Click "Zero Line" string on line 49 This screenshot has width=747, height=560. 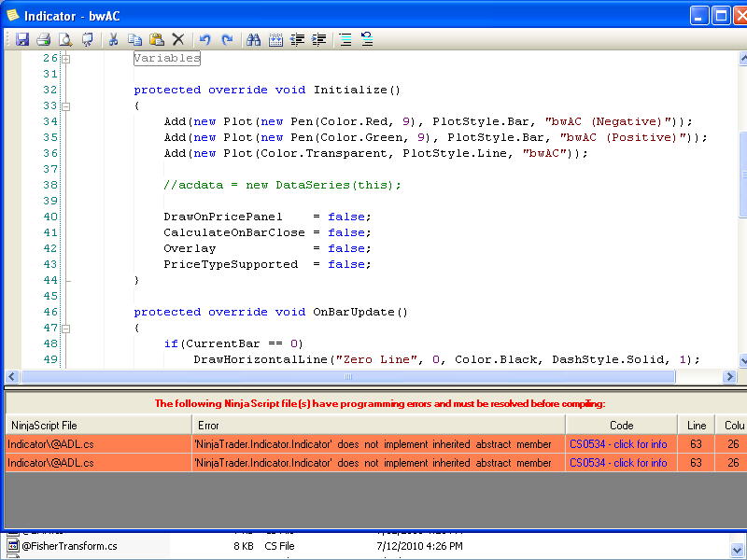point(376,359)
